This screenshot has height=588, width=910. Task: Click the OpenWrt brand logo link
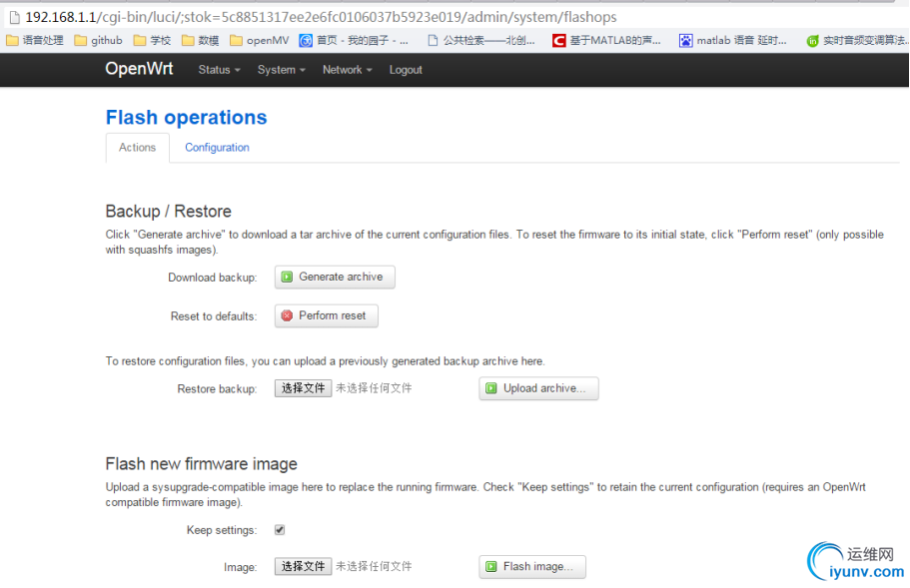tap(139, 69)
